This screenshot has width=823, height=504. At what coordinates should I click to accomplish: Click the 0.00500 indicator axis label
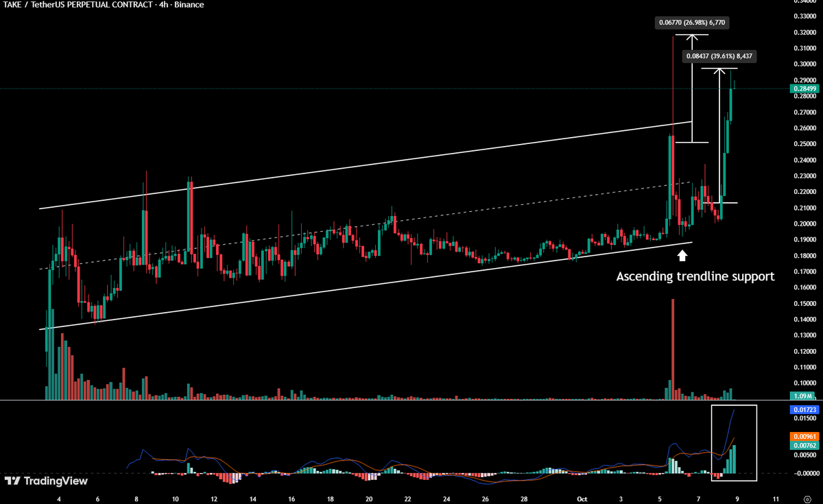[x=804, y=455]
